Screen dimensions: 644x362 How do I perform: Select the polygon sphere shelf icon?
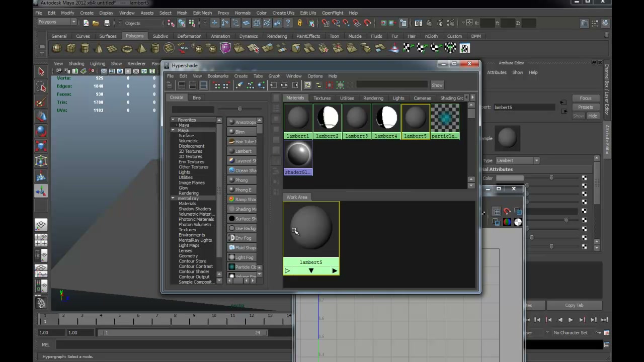point(57,48)
